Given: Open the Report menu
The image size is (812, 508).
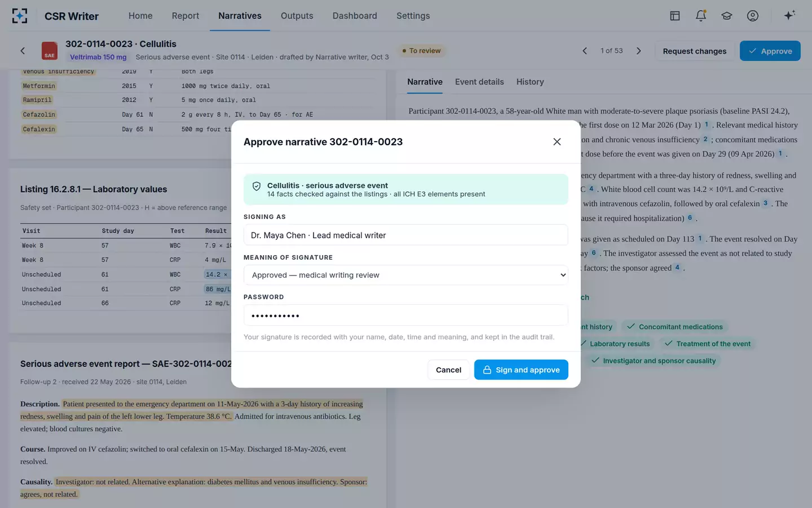Looking at the screenshot, I should click(x=186, y=16).
